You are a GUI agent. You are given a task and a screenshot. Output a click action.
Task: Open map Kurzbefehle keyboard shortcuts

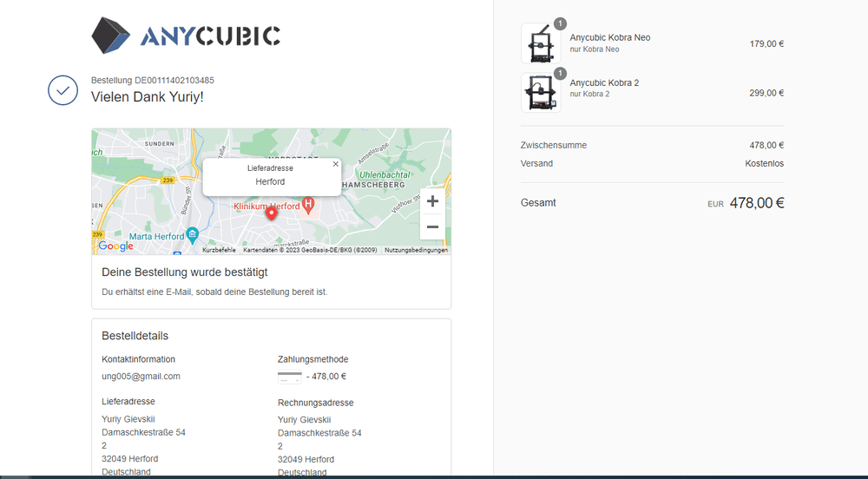pos(219,250)
